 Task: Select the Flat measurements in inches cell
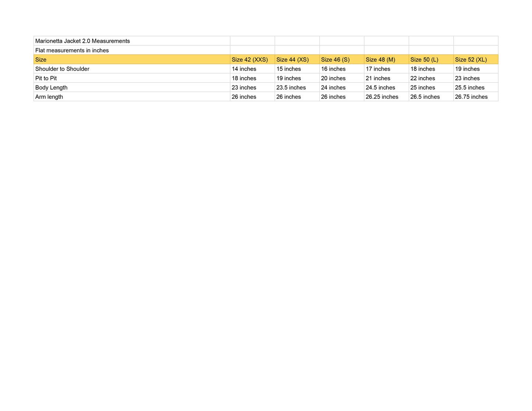(x=72, y=50)
